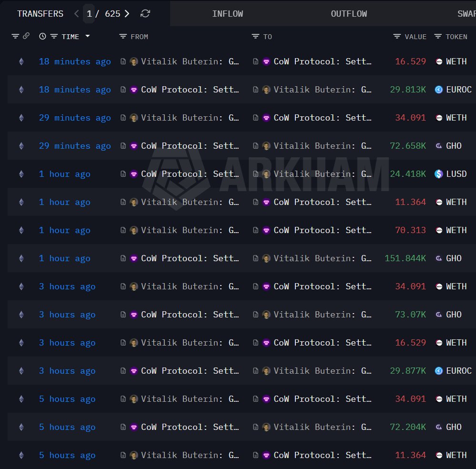Click the clock icon in TIME header
This screenshot has width=476, height=469.
tap(42, 36)
